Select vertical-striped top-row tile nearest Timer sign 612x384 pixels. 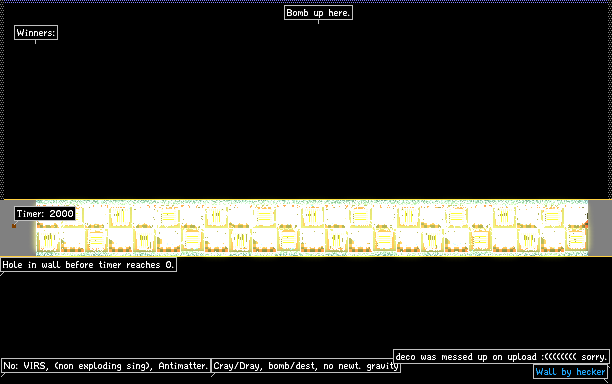pos(120,216)
